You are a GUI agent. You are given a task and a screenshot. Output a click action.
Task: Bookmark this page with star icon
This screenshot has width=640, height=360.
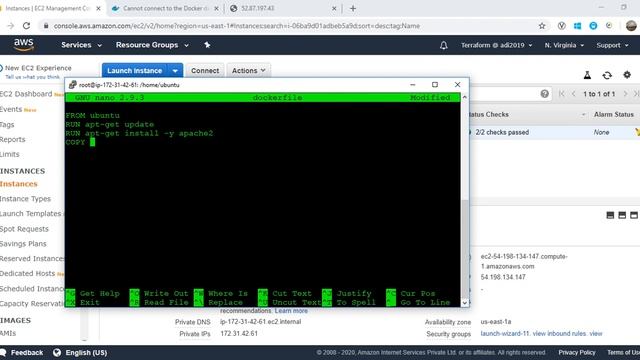542,26
